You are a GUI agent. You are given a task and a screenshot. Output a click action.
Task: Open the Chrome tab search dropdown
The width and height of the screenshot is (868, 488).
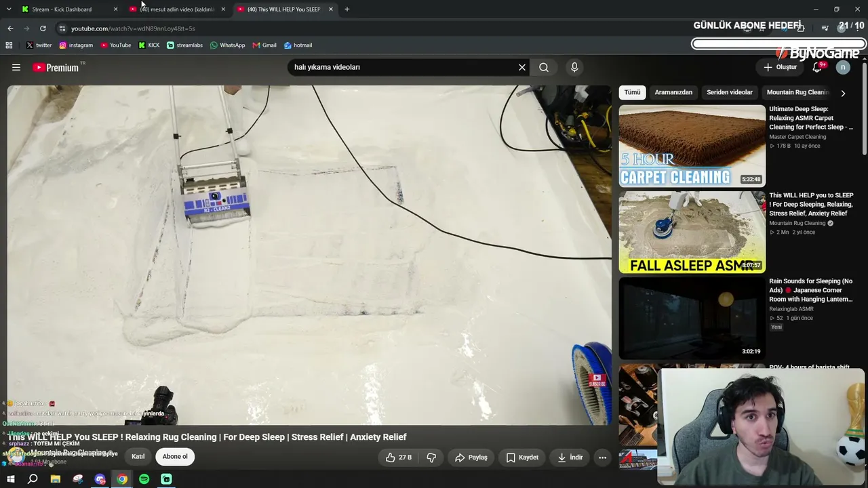[9, 9]
